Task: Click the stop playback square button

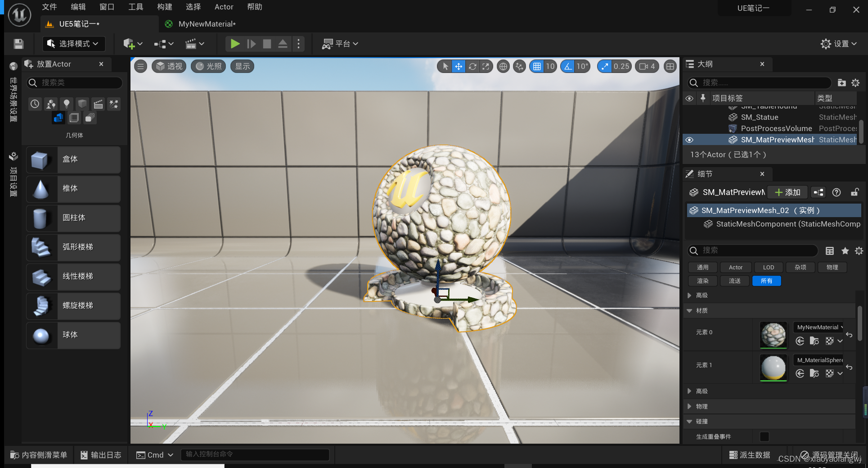Action: [x=267, y=44]
